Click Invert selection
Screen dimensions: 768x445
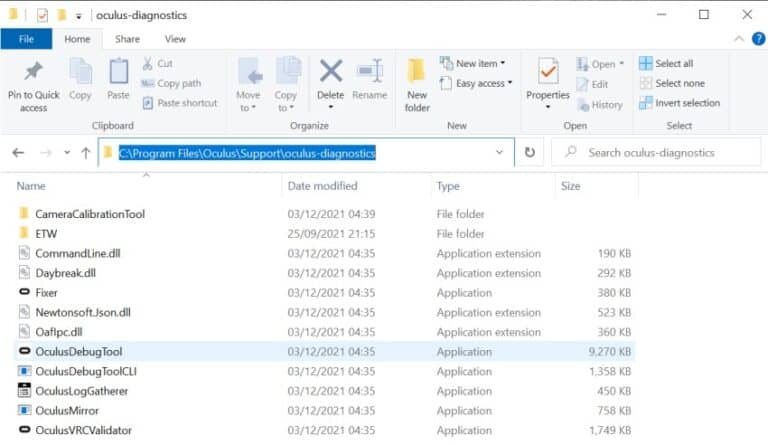(x=680, y=103)
